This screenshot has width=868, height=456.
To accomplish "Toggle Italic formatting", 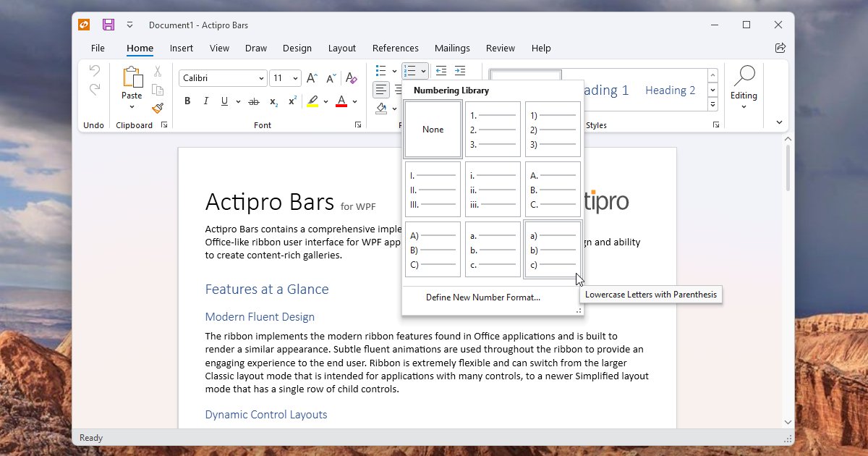I will coord(206,101).
